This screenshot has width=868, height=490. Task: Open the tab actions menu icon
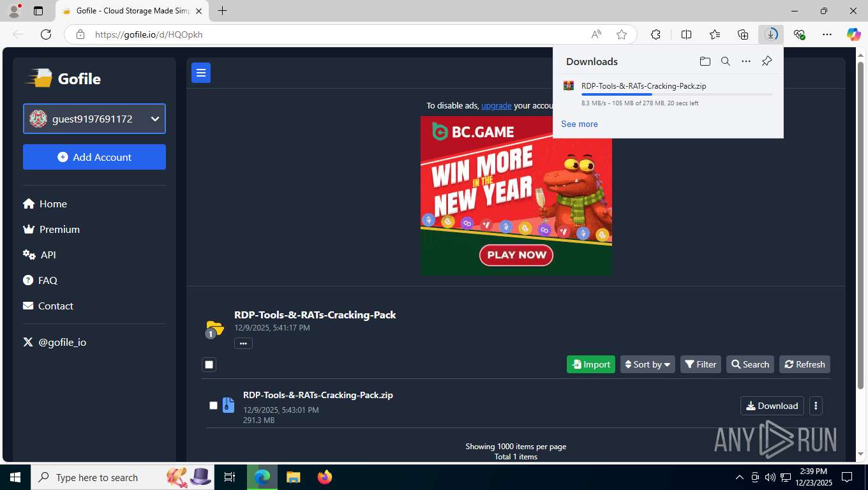[38, 11]
